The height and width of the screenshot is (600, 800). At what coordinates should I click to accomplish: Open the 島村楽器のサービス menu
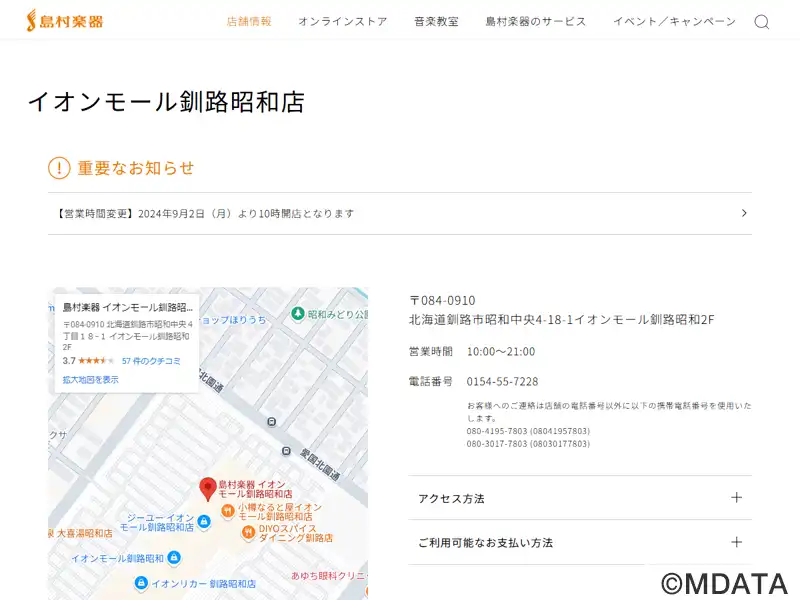(x=536, y=21)
